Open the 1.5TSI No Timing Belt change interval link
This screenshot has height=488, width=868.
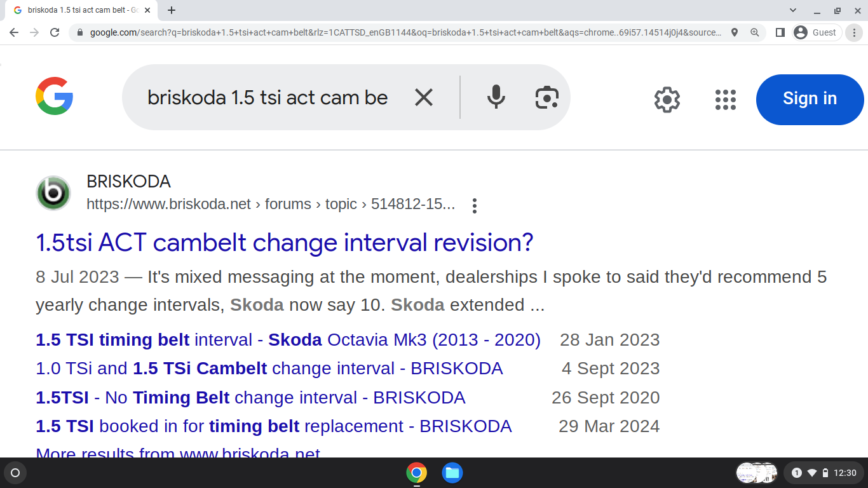click(250, 398)
